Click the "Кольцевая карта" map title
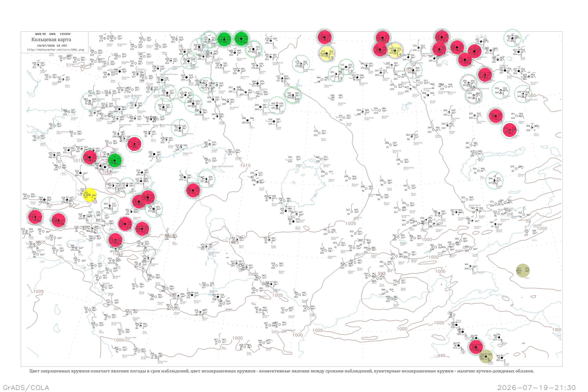The image size is (588, 392). point(51,40)
